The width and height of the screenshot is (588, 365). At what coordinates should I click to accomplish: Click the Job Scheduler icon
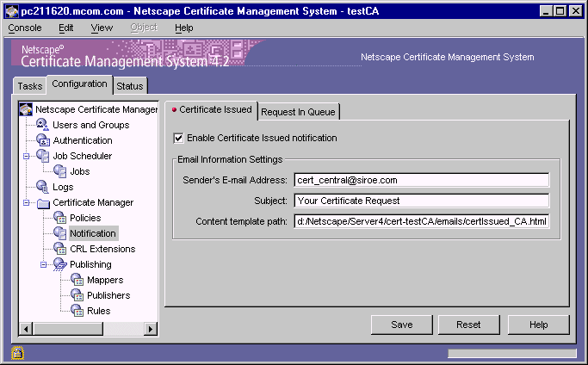coord(43,156)
